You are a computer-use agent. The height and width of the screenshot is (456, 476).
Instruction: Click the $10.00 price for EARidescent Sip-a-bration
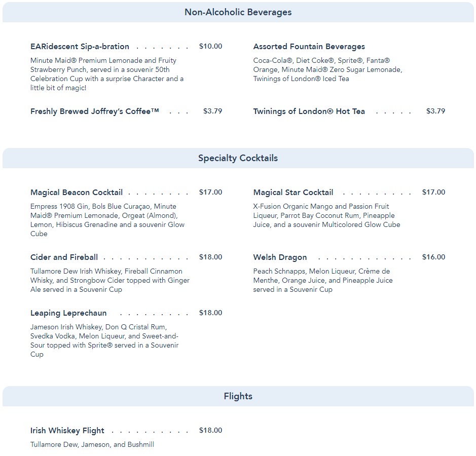point(210,47)
